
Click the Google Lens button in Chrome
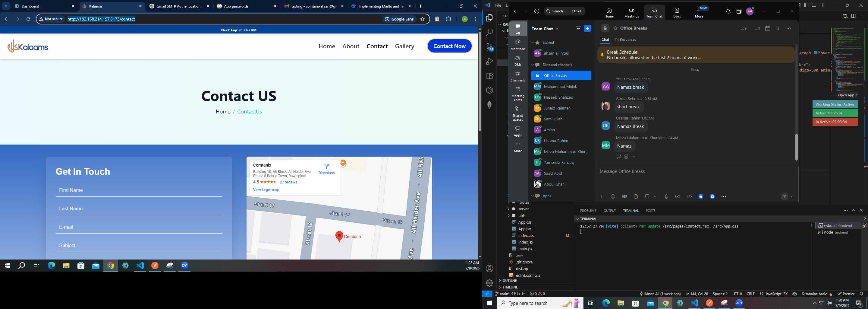[x=399, y=19]
